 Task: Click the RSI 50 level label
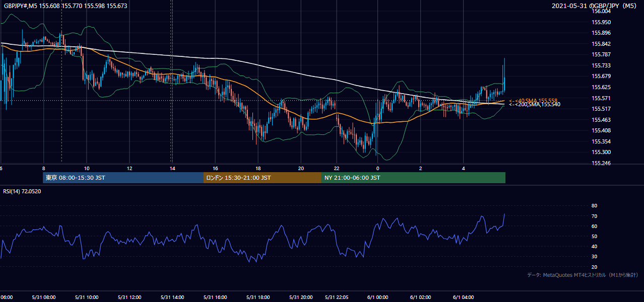(x=594, y=236)
